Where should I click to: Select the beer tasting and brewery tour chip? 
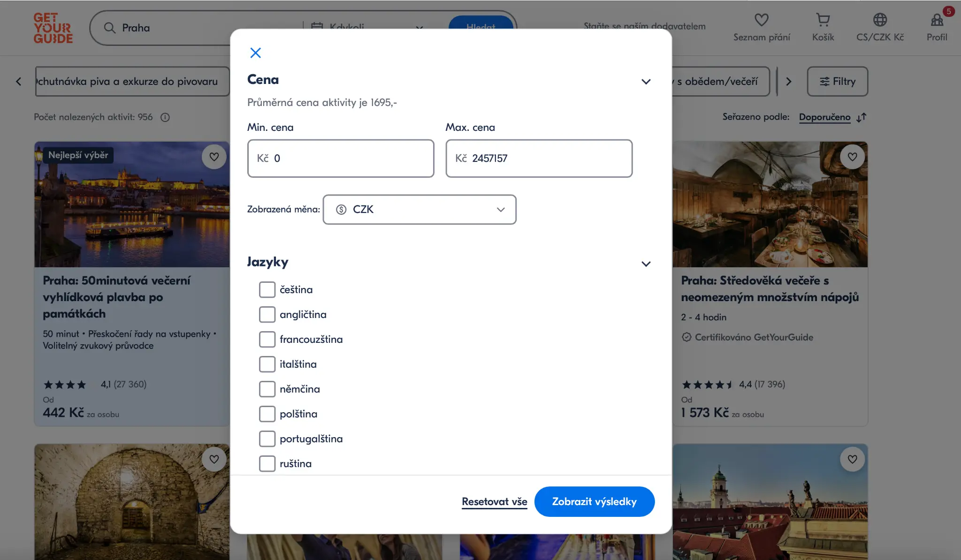tap(132, 82)
